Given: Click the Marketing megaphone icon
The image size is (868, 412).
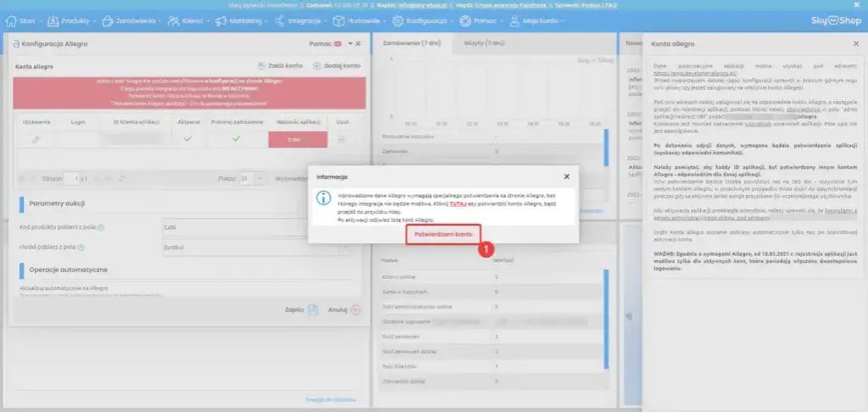Looking at the screenshot, I should [x=221, y=21].
